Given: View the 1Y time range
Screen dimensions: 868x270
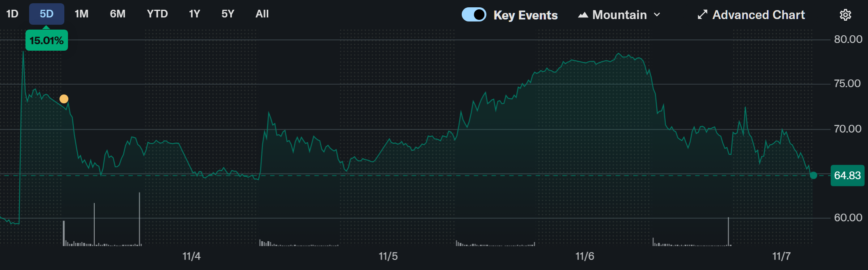Looking at the screenshot, I should point(194,14).
